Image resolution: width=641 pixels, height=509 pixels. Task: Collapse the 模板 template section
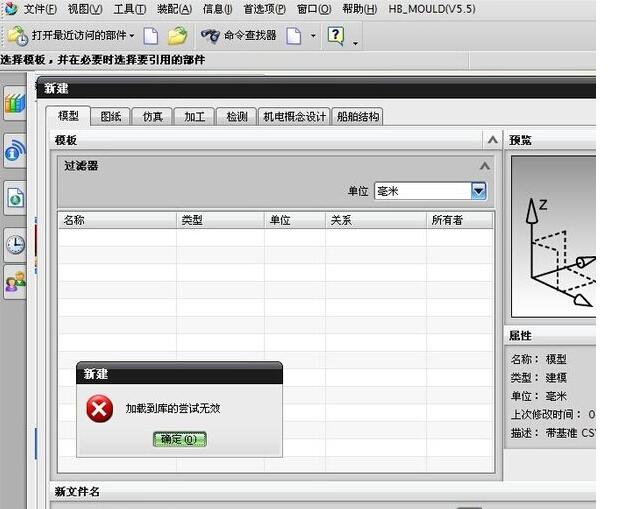coord(492,140)
